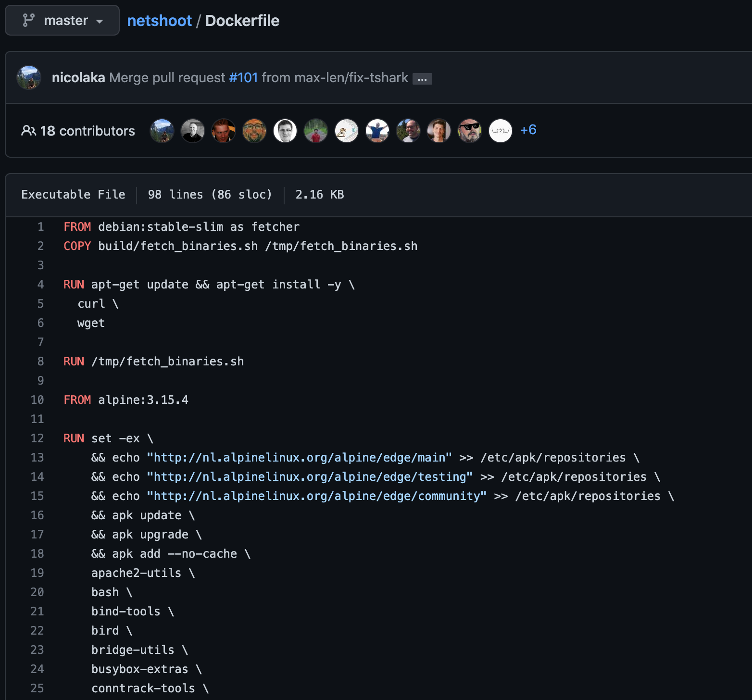Open the fourth contributor avatar with glasses
This screenshot has height=700, width=752.
pyautogui.click(x=254, y=131)
